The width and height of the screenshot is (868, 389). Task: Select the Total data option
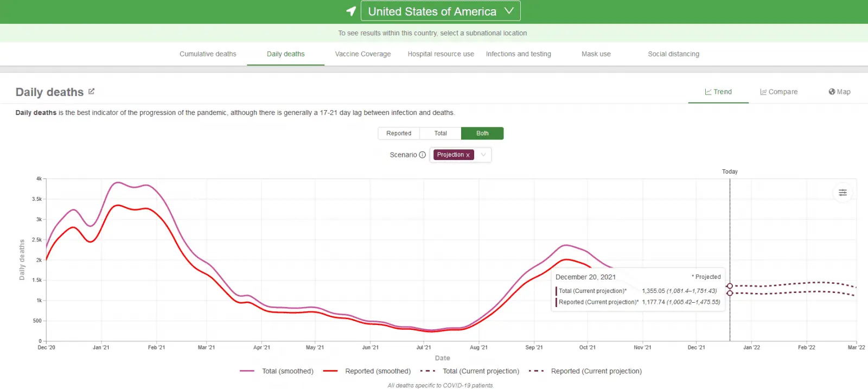pyautogui.click(x=441, y=133)
